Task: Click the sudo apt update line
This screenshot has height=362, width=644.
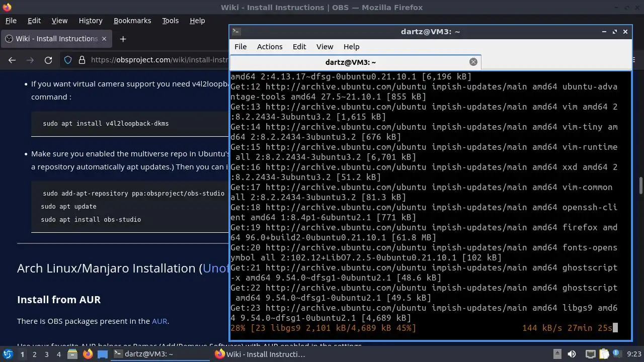Action: pyautogui.click(x=68, y=206)
